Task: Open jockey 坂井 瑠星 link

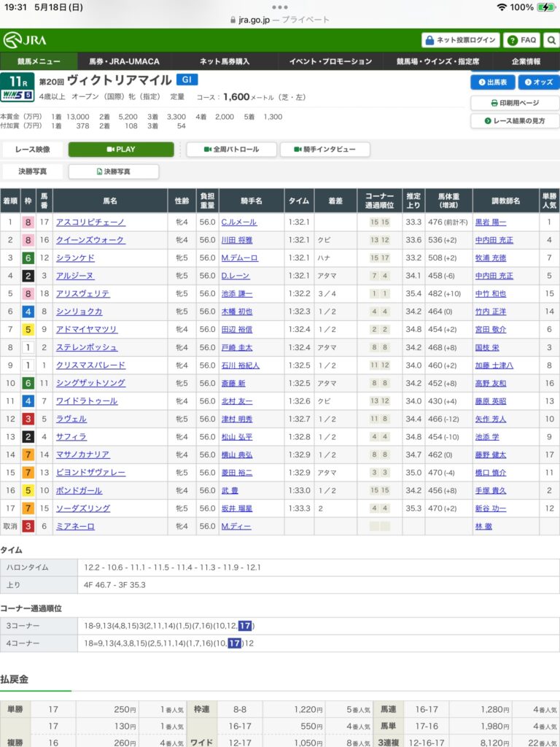Action: click(237, 508)
